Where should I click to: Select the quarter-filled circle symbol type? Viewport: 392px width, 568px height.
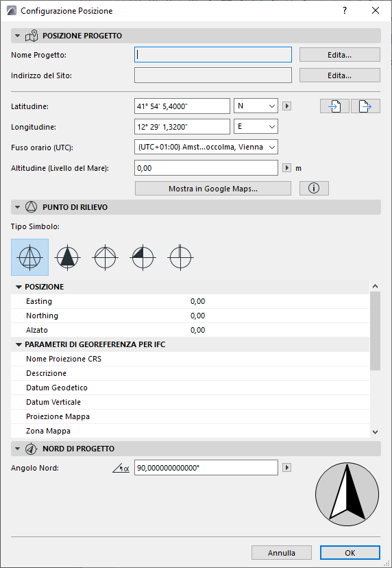143,257
